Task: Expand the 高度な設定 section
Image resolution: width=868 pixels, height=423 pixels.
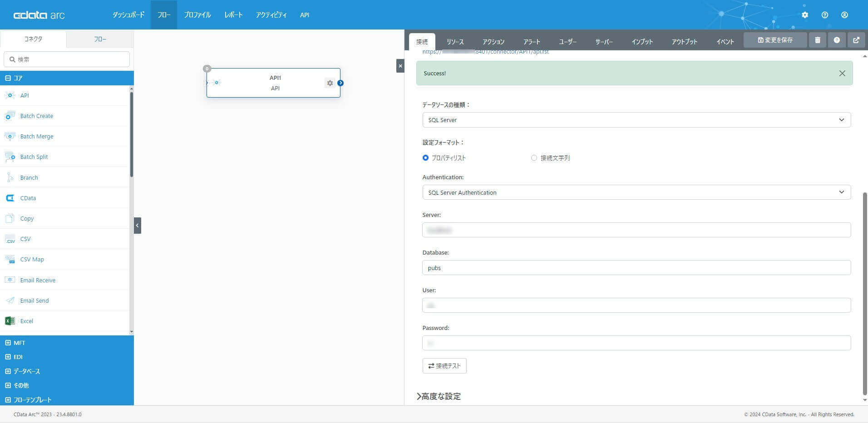Action: [439, 396]
